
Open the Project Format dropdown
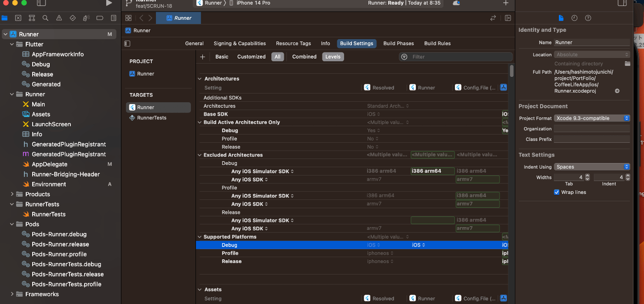coord(592,118)
